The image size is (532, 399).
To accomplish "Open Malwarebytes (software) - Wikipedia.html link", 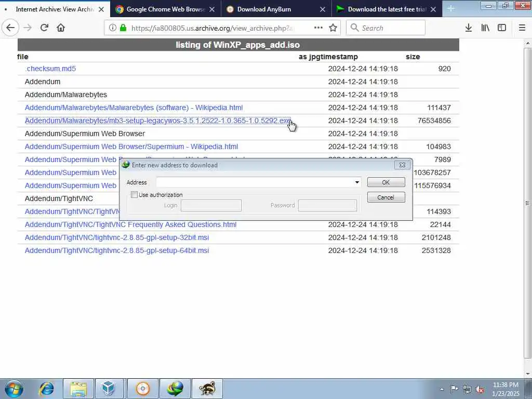I will point(134,108).
